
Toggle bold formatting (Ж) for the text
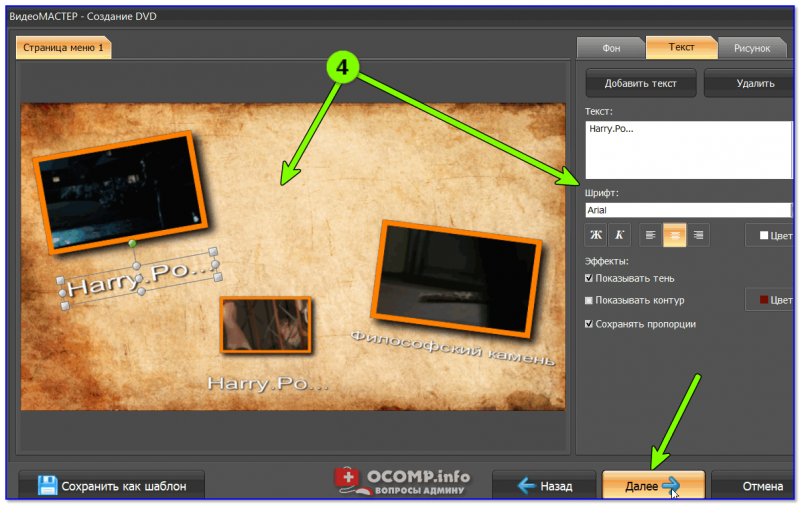(x=595, y=235)
